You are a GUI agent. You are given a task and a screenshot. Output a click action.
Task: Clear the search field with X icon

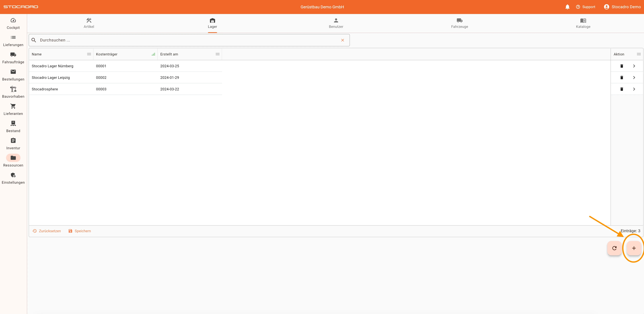tap(342, 40)
